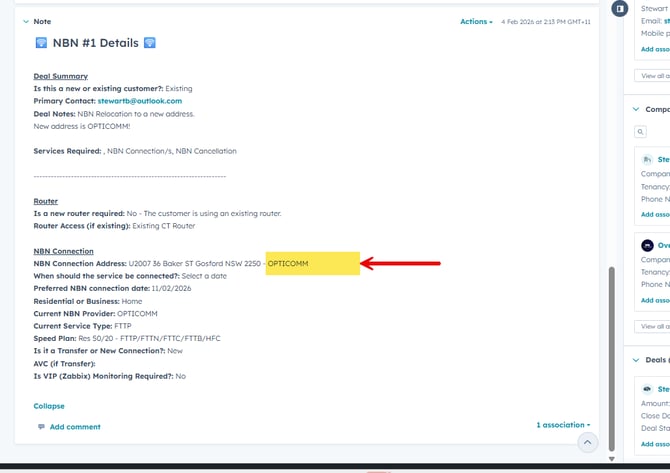Screen dimensions: 670x473
Task: Click the Collapse link below the note
Action: coord(49,406)
